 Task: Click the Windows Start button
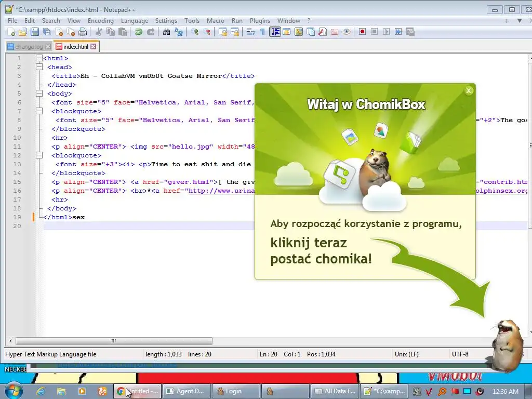tap(14, 391)
